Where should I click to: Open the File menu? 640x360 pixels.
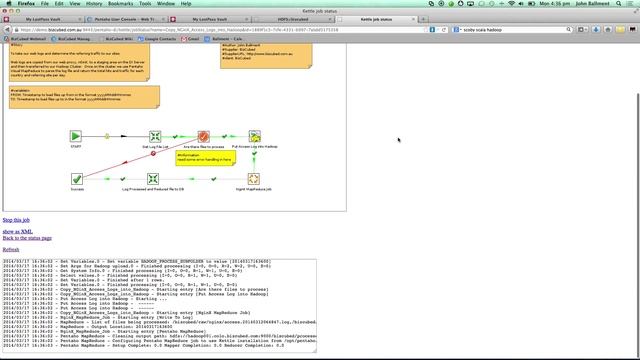tap(44, 4)
